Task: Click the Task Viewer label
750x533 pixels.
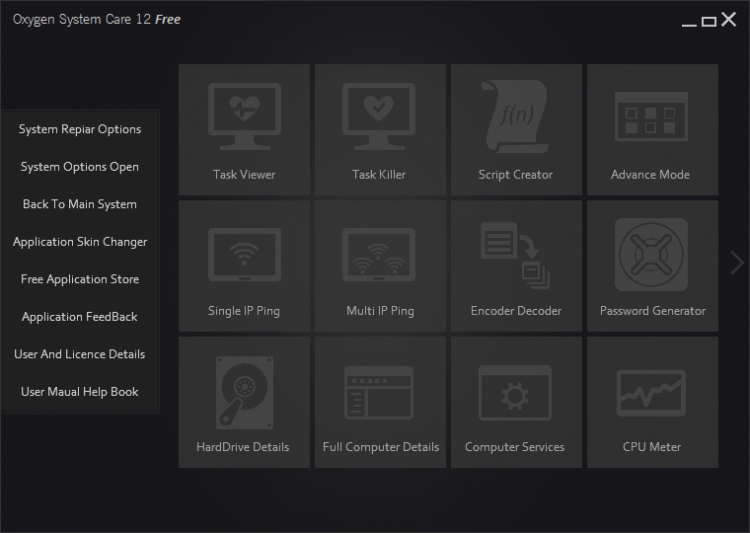Action: tap(244, 175)
